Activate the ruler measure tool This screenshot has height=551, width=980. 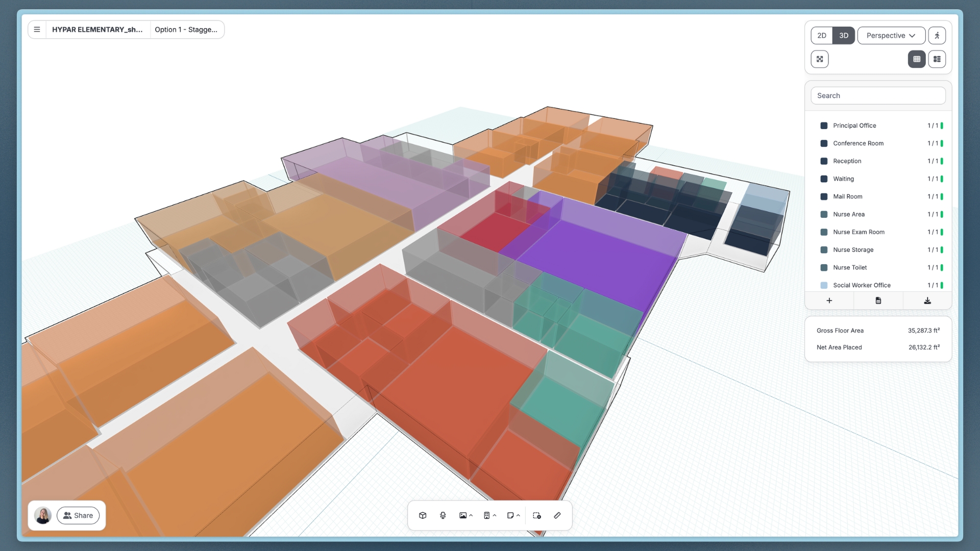tap(557, 515)
